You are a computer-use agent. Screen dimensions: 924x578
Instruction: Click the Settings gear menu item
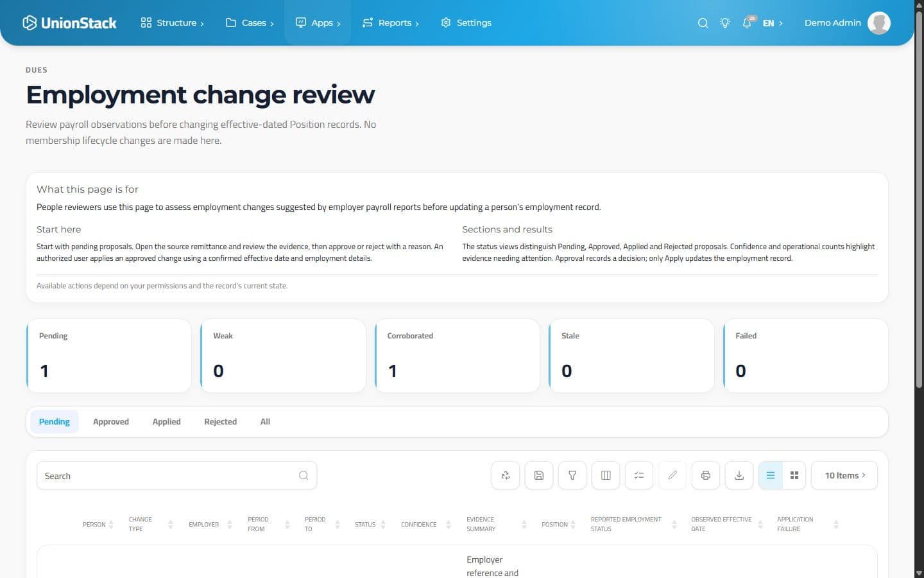pyautogui.click(x=466, y=22)
